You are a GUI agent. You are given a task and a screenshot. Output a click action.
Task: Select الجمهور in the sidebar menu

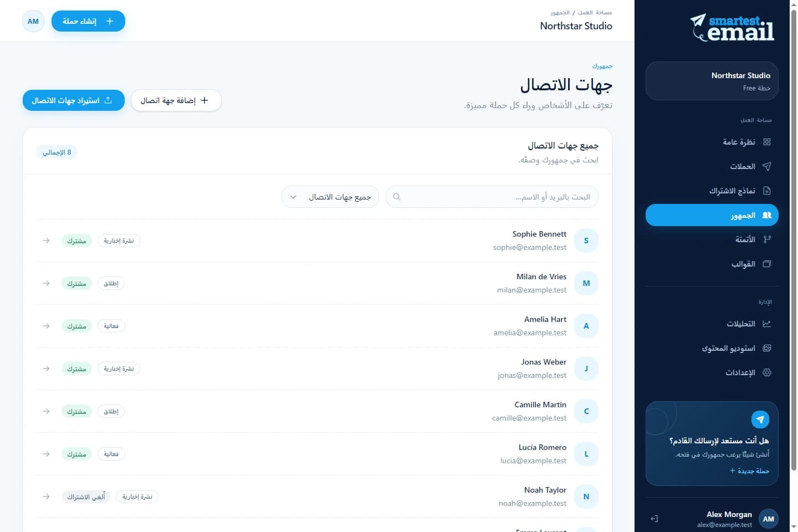click(x=712, y=215)
